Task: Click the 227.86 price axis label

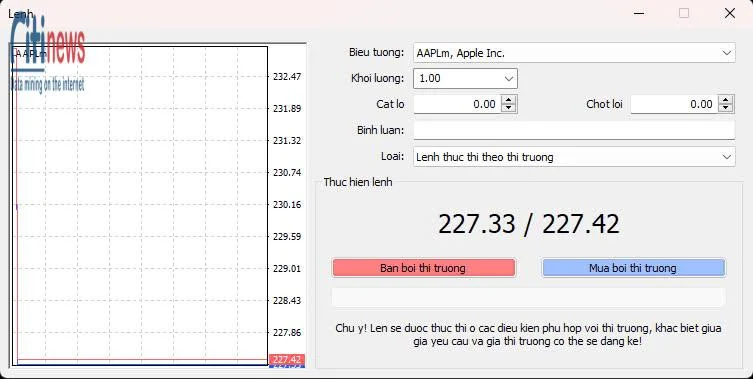Action: point(287,332)
